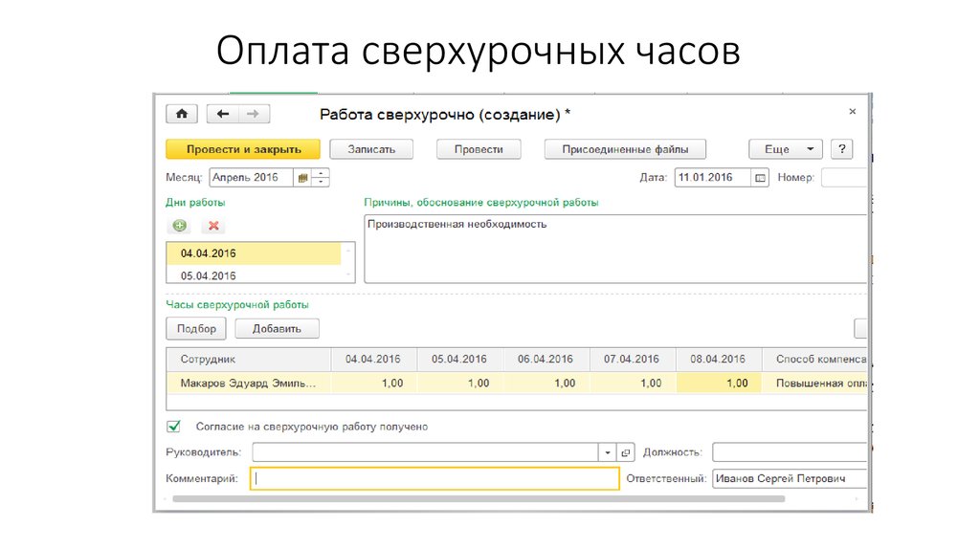This screenshot has height=549, width=980.
Task: Open the month selection icon next to Апрель 2016
Action: (303, 178)
